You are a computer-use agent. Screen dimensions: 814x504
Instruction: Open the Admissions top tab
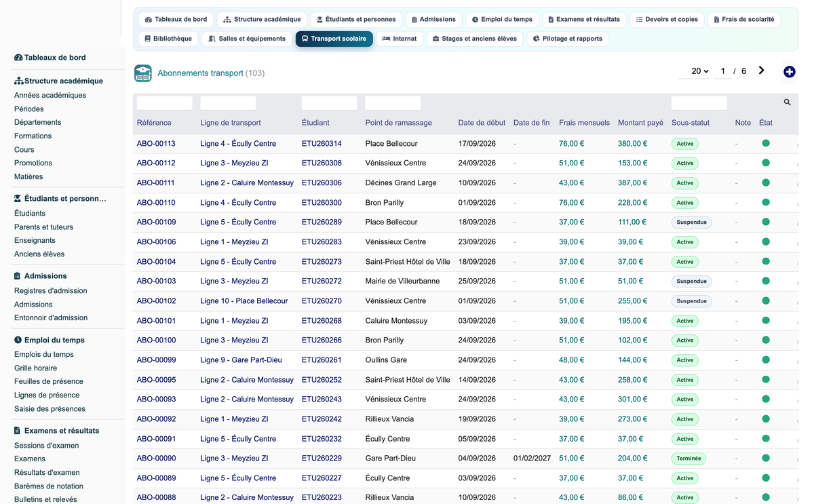(x=433, y=20)
